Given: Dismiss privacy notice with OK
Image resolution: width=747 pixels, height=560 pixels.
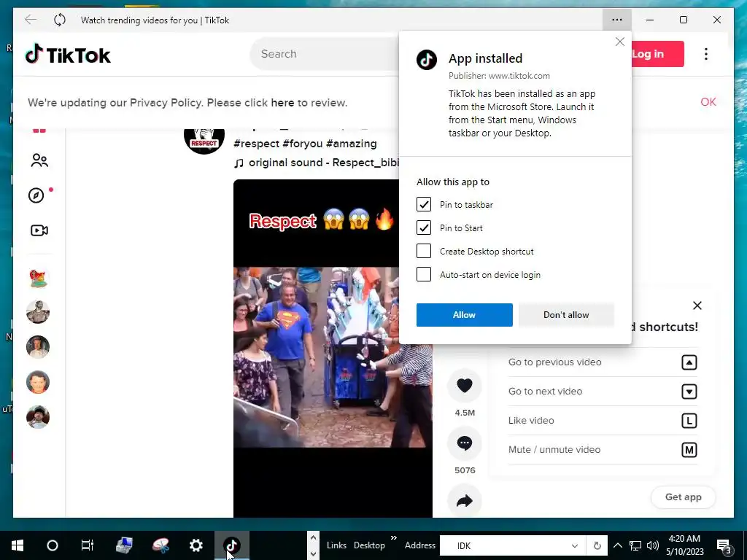Looking at the screenshot, I should coord(708,102).
